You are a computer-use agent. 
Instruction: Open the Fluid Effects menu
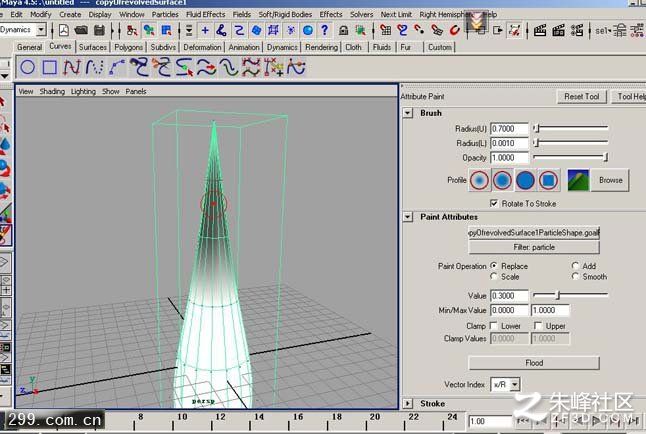(x=206, y=14)
